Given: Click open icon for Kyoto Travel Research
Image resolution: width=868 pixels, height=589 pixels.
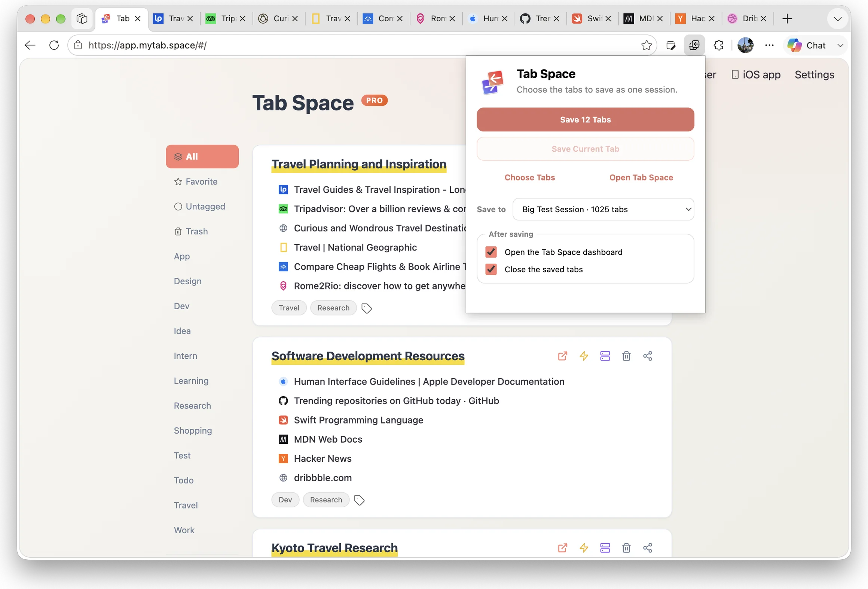Looking at the screenshot, I should tap(562, 548).
